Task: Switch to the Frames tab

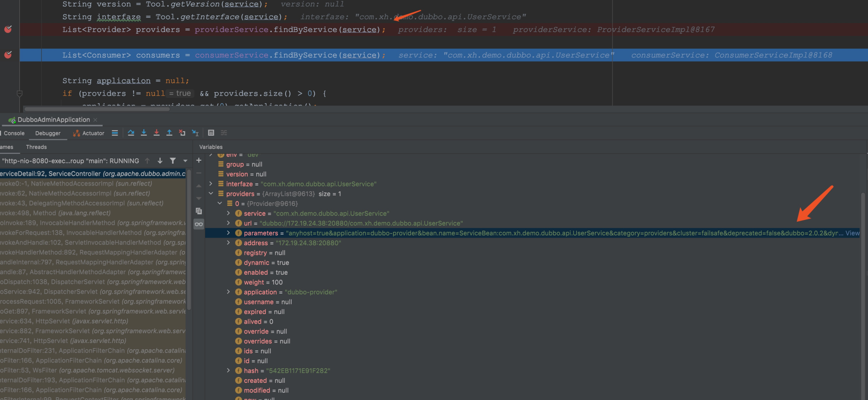Action: click(6, 147)
